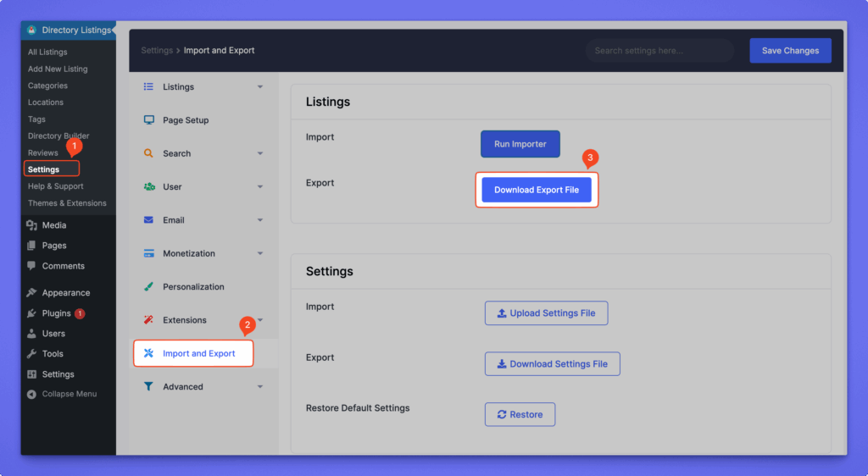Click the Email envelope icon
This screenshot has width=868, height=476.
(x=148, y=220)
